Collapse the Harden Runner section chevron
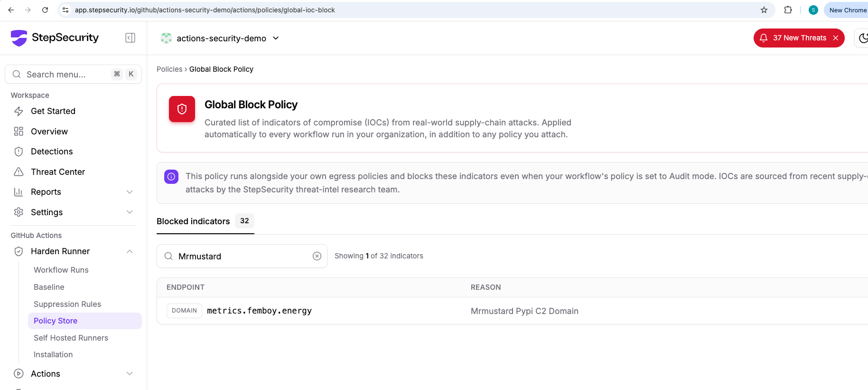The height and width of the screenshot is (390, 868). (x=130, y=251)
